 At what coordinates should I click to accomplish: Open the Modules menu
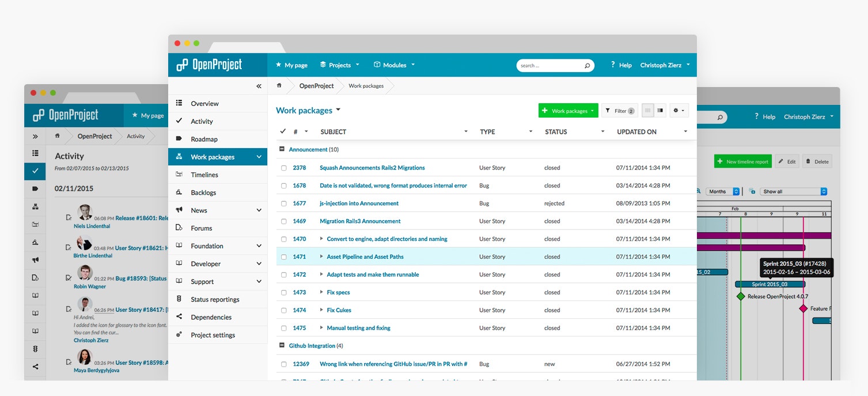coord(395,65)
